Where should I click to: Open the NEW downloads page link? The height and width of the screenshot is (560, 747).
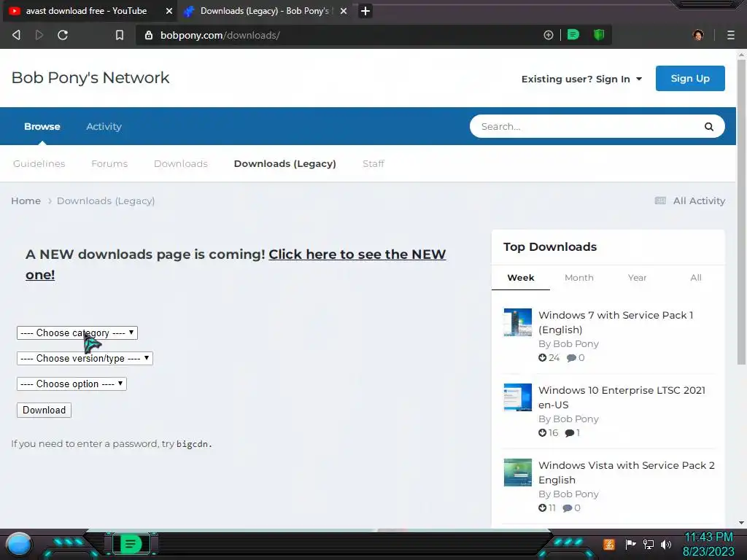pyautogui.click(x=357, y=254)
